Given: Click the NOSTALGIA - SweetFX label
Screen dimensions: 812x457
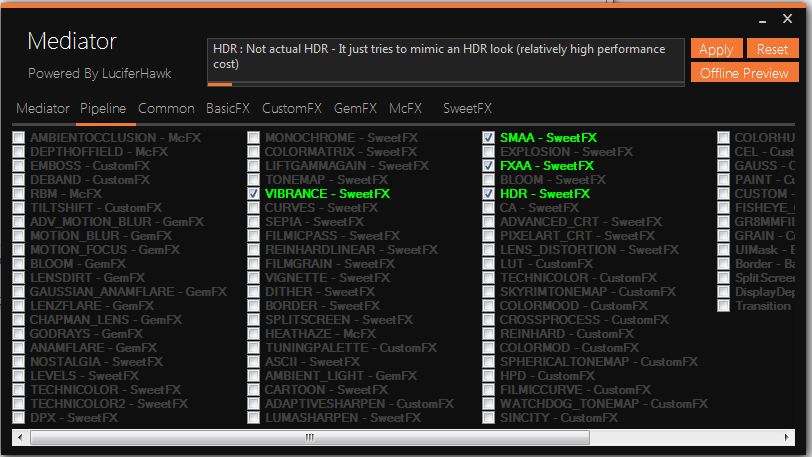Looking at the screenshot, I should pos(96,362).
